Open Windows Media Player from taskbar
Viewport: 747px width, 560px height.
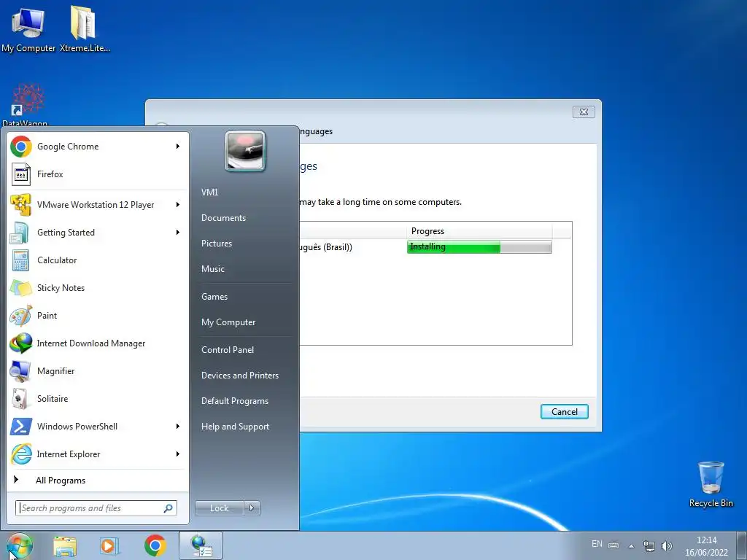[109, 545]
